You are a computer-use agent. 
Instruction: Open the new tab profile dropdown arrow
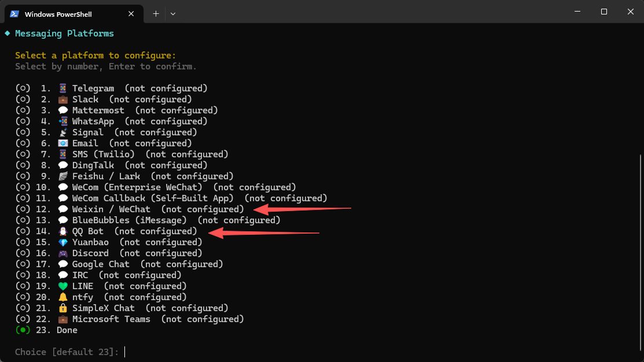coord(173,14)
